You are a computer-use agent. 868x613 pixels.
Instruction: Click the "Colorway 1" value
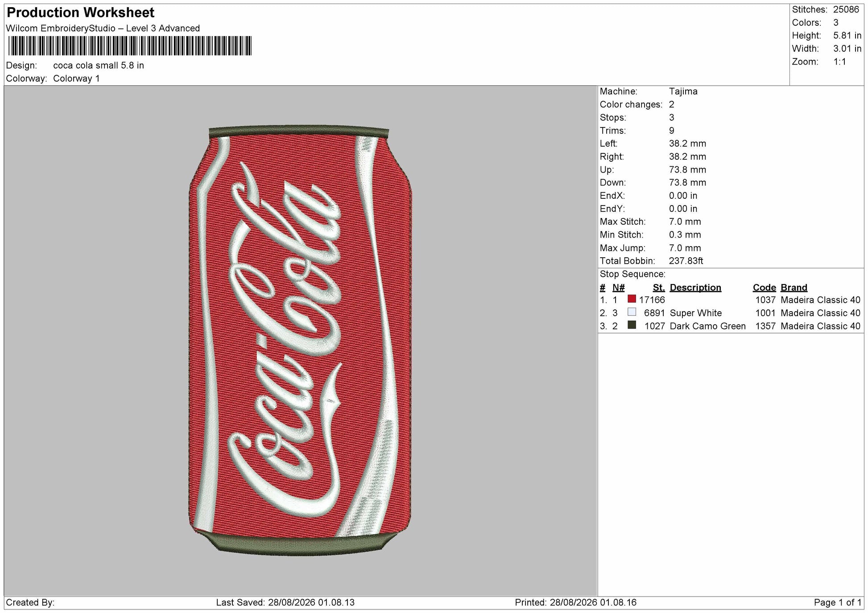point(76,78)
